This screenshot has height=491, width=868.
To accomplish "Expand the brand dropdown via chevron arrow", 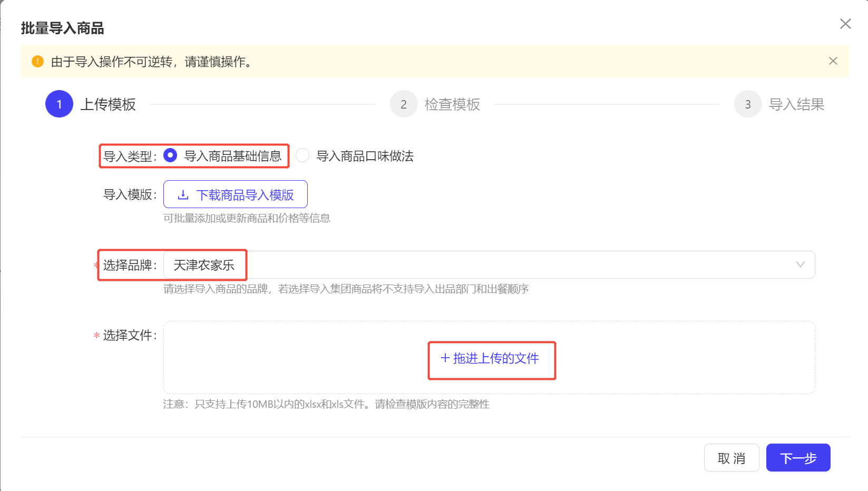I will (x=800, y=264).
